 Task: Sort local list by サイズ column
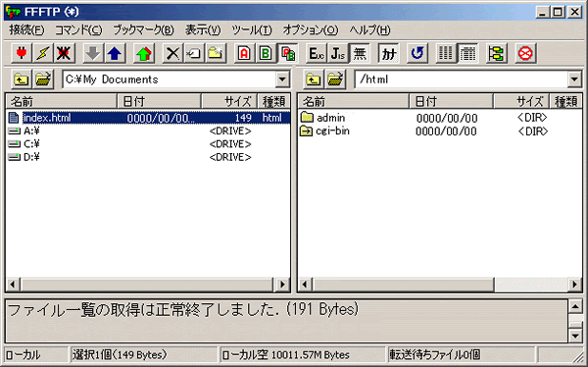coord(229,101)
